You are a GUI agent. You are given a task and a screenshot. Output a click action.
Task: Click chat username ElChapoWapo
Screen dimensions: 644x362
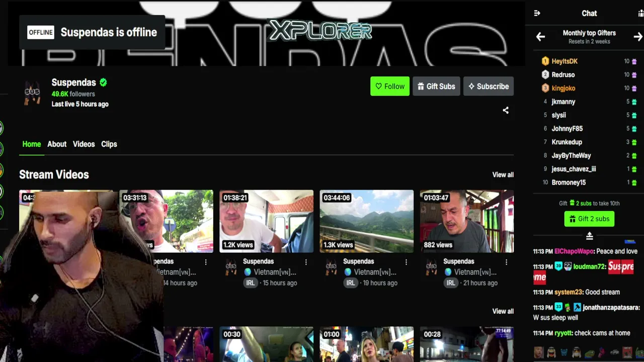pos(574,251)
